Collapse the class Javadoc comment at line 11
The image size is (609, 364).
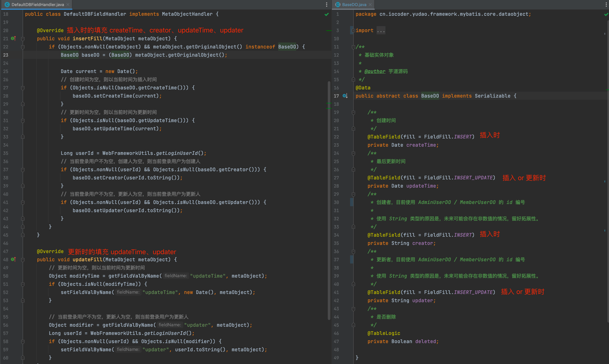353,47
